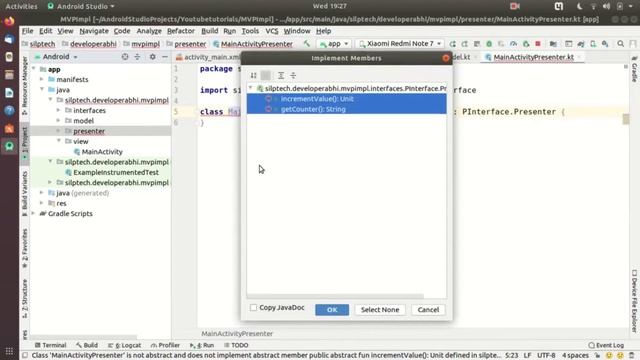Click the sound volume indicator
The image size is (640, 360).
click(x=606, y=6)
